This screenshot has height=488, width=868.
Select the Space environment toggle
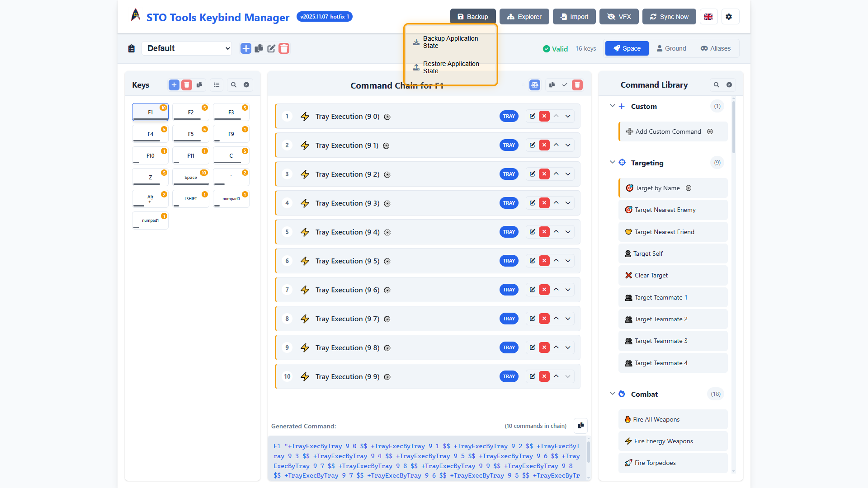pyautogui.click(x=627, y=48)
